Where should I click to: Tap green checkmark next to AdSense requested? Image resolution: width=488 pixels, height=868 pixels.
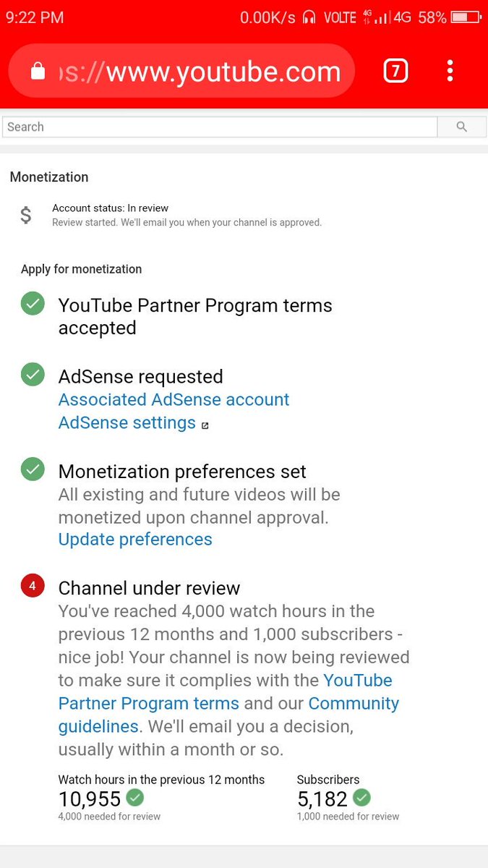33,375
